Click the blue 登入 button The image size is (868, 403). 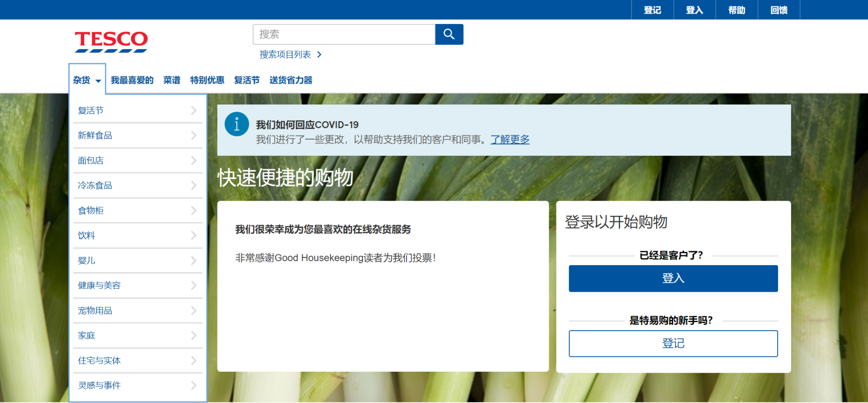tap(673, 278)
